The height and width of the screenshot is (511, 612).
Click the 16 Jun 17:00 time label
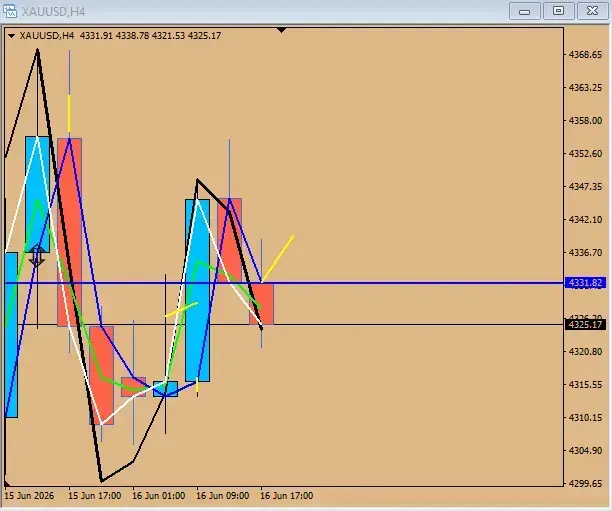click(286, 496)
